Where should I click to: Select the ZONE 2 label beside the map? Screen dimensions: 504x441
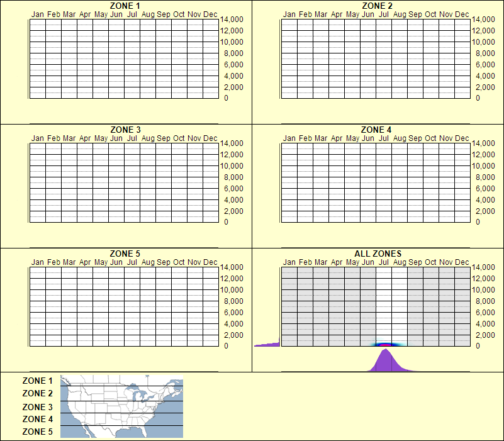tap(37, 393)
